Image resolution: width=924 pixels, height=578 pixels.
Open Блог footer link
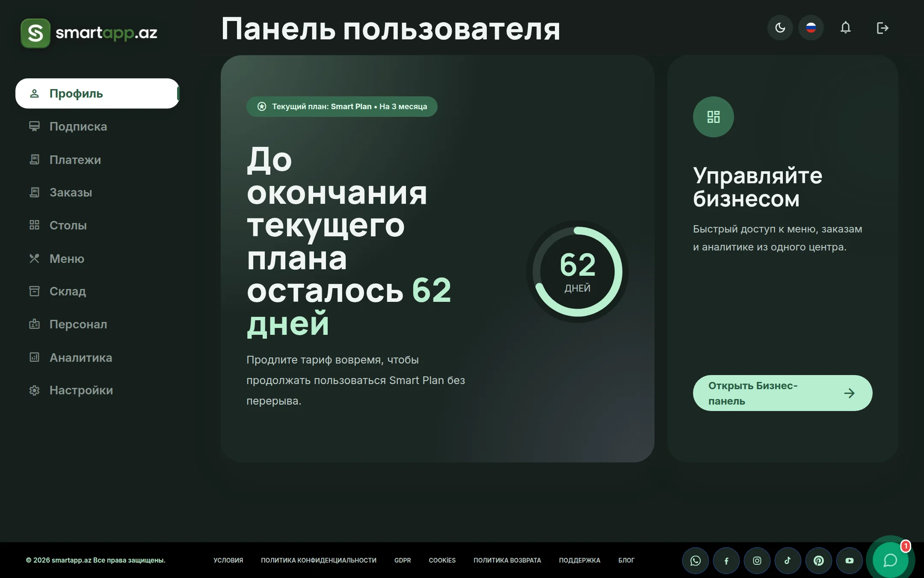point(626,560)
